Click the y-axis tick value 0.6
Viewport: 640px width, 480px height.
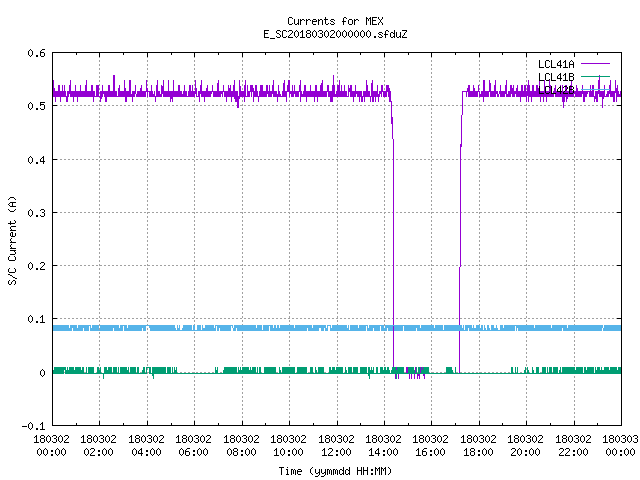[36, 53]
